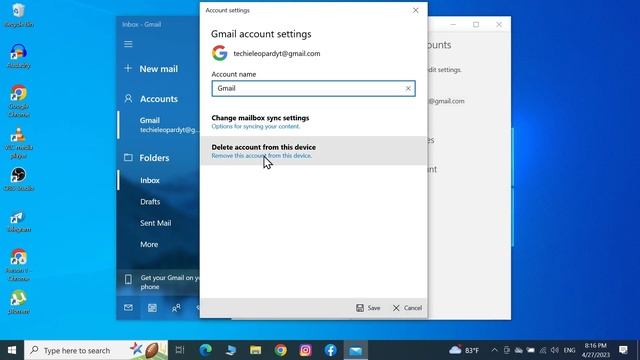Open Recycle Bin desktop icon
Image resolution: width=640 pixels, height=360 pixels.
point(18,15)
